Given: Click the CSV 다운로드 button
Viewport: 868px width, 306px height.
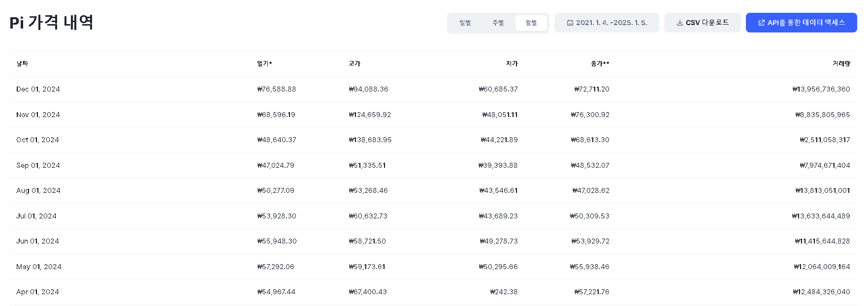Looking at the screenshot, I should point(702,23).
